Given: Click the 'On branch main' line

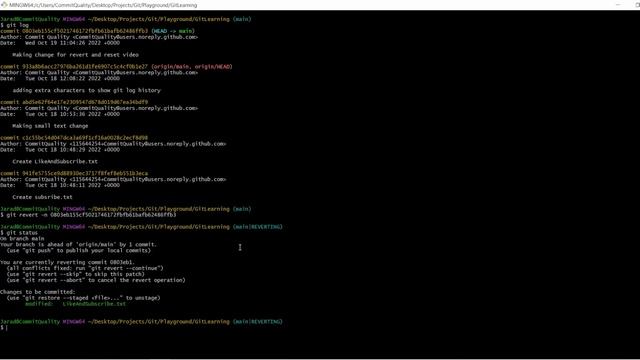Looking at the screenshot, I should tap(22, 238).
